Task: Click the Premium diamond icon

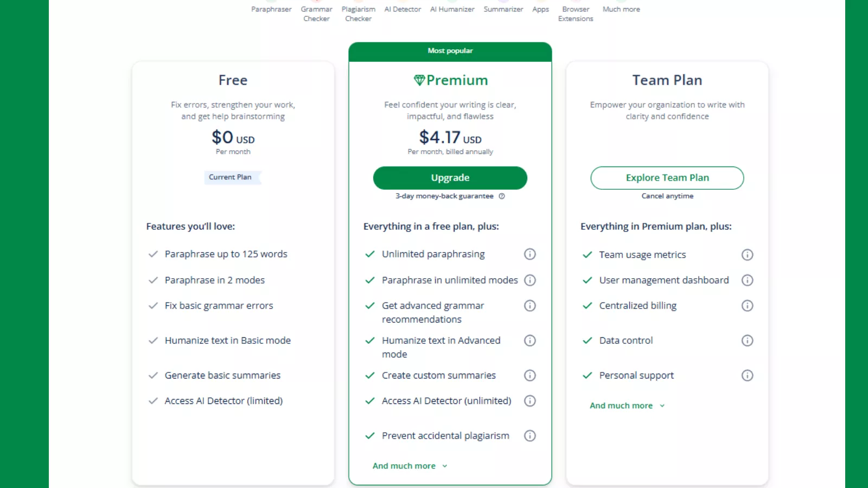Action: (x=418, y=80)
